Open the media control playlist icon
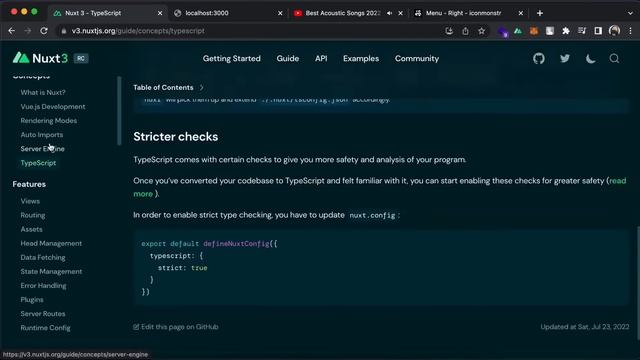 582,31
